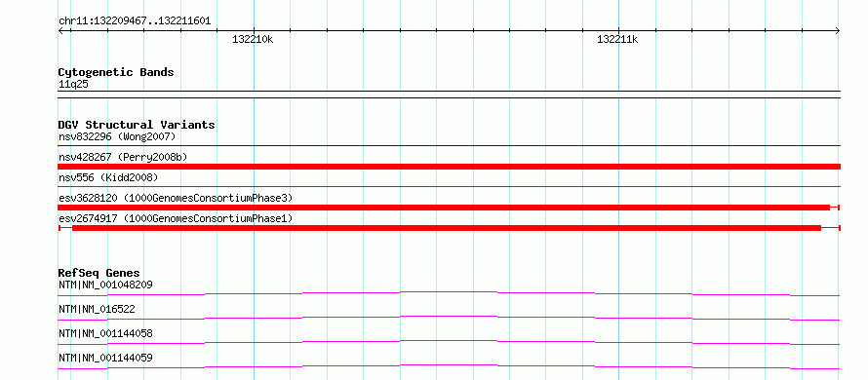Screen dimensions: 868x380
Task: Open variant nsv428267 (Perry2008b) label
Action: tap(123, 157)
